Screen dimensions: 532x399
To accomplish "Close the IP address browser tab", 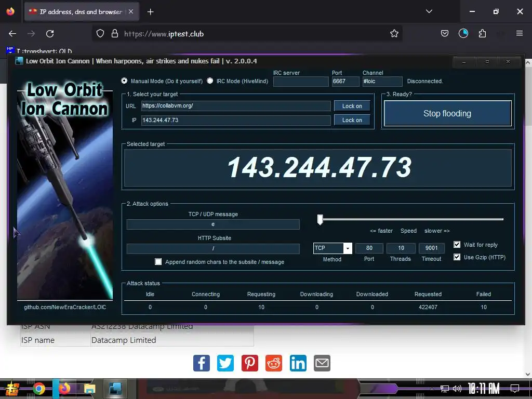I will pos(131,11).
